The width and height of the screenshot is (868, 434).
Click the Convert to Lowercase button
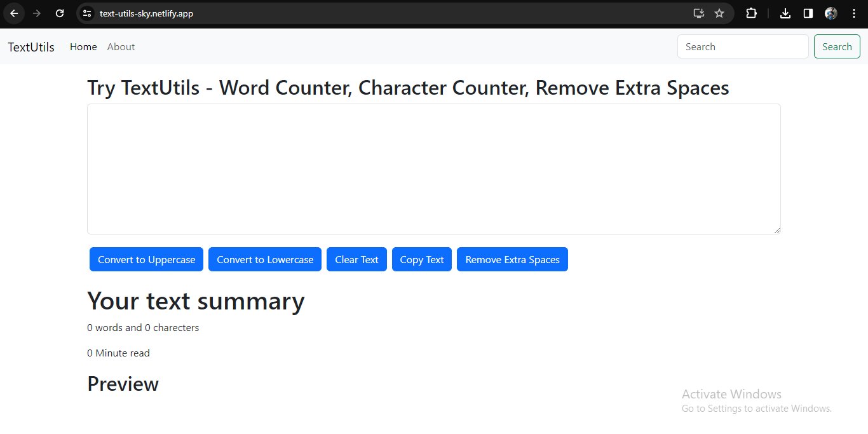[265, 259]
